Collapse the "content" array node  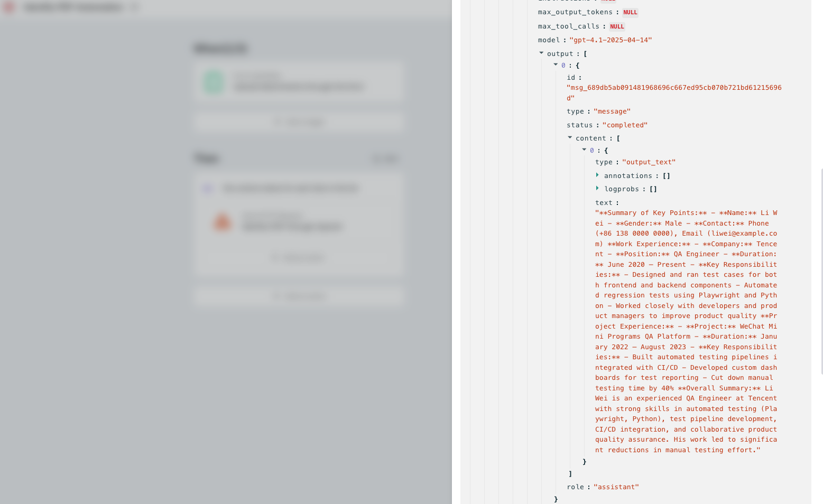click(x=570, y=137)
